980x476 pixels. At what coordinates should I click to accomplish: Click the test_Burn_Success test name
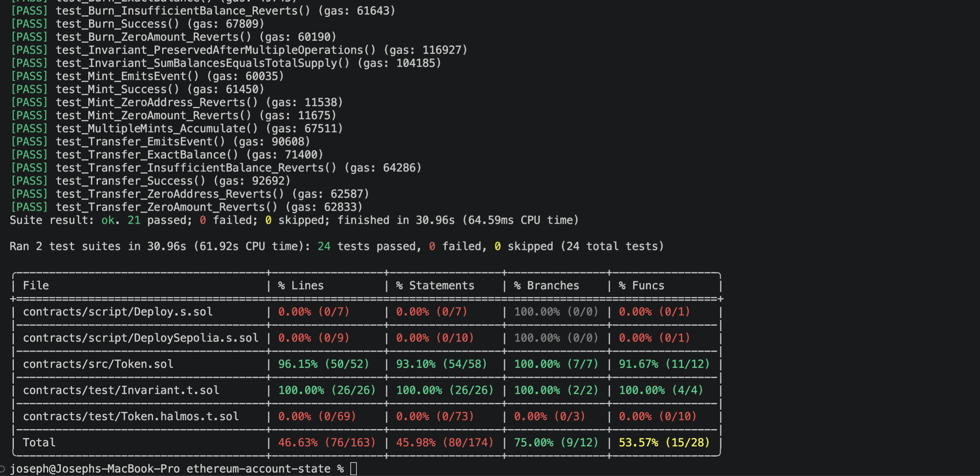click(117, 24)
